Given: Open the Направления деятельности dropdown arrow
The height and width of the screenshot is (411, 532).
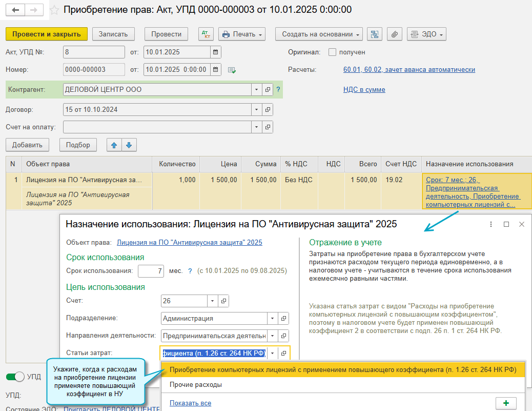Looking at the screenshot, I should click(x=272, y=336).
